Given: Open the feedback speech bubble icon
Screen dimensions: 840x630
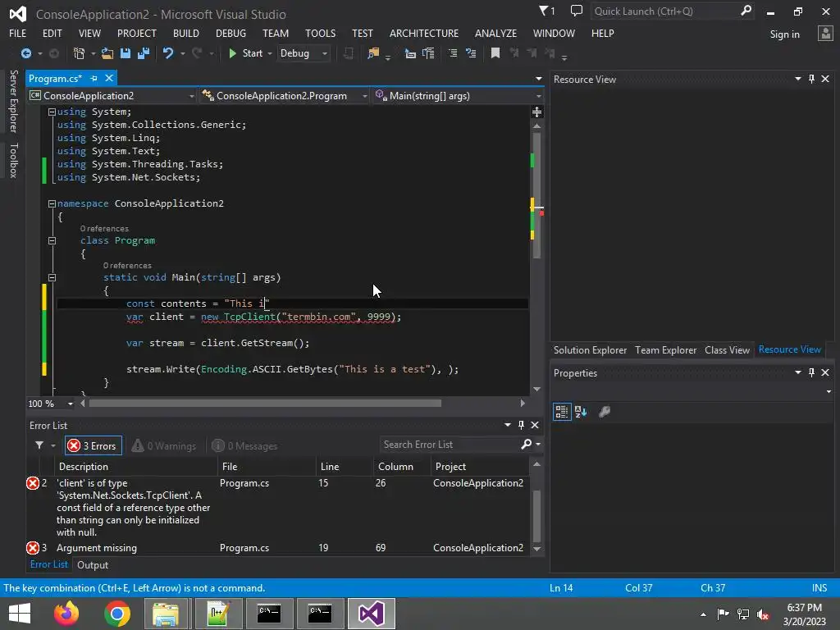Looking at the screenshot, I should pos(577,11).
